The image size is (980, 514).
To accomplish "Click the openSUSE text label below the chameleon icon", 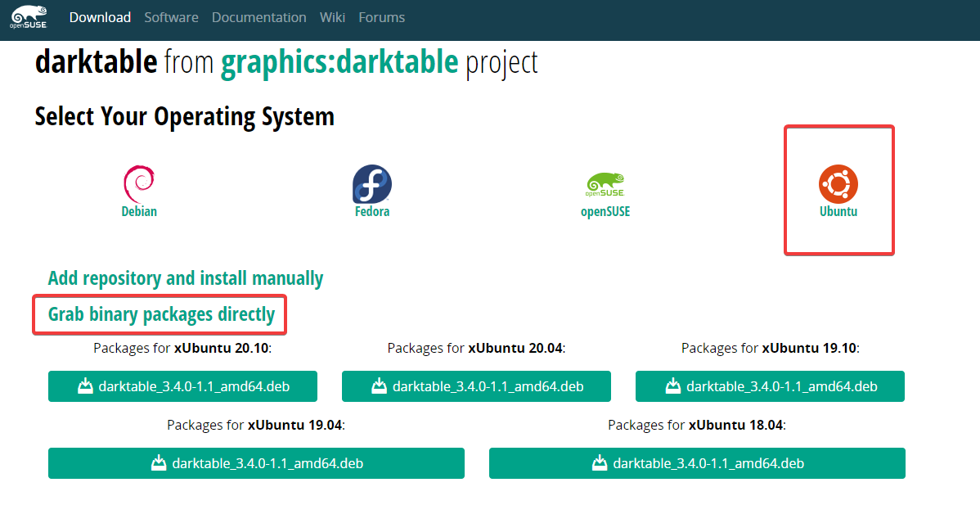I will [605, 211].
